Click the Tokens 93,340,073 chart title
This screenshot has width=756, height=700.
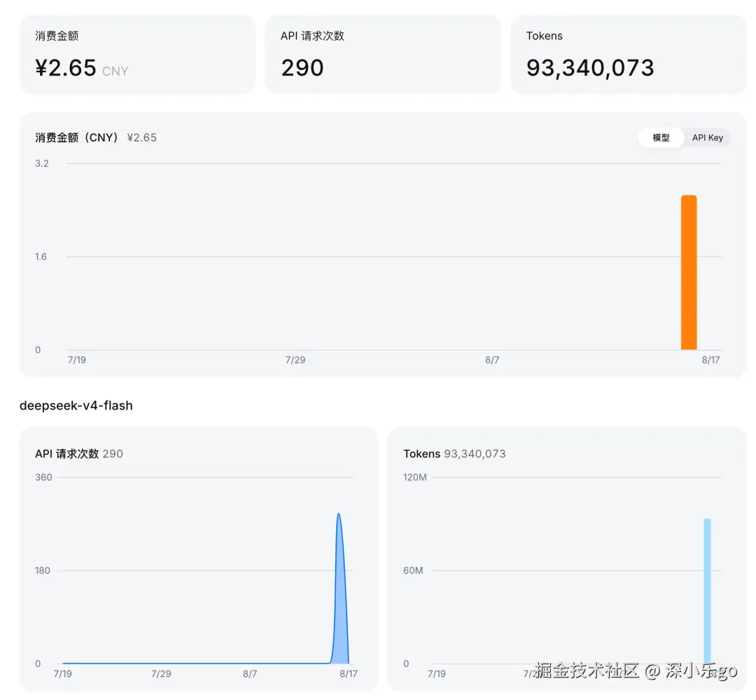454,454
